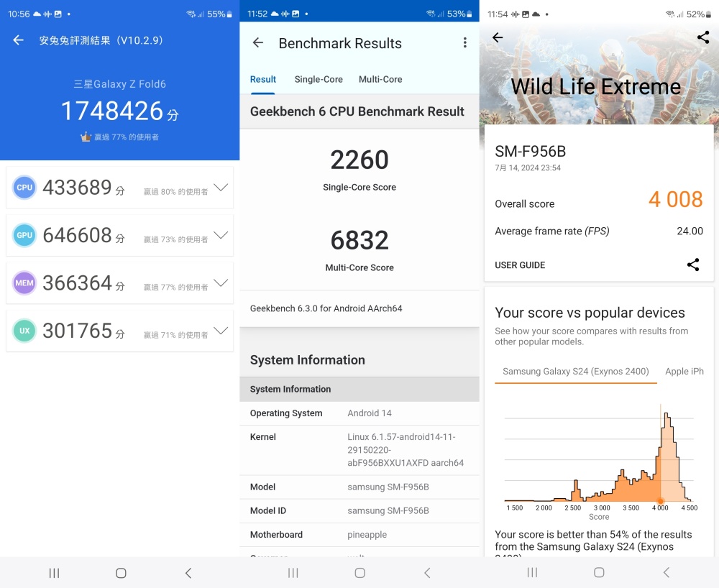
Task: Tap share icon atop Wild Life Extreme banner
Action: 703,37
